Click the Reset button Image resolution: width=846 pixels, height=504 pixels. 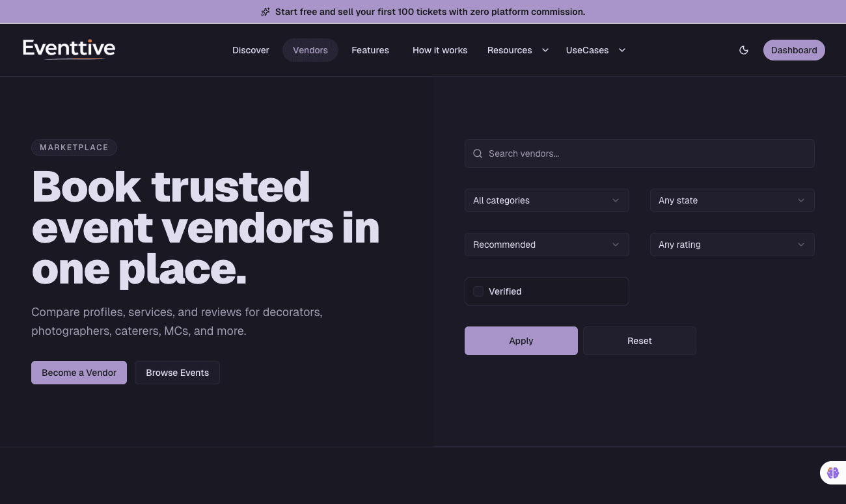639,341
